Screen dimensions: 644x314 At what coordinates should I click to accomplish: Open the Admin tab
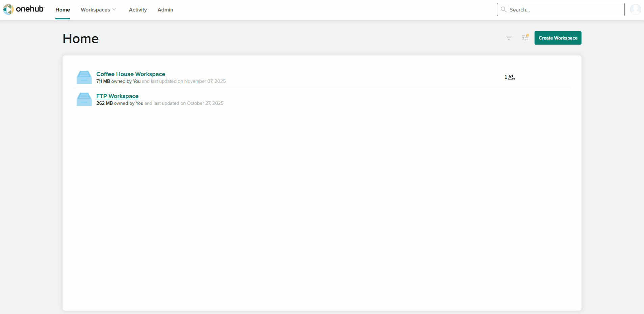[165, 10]
